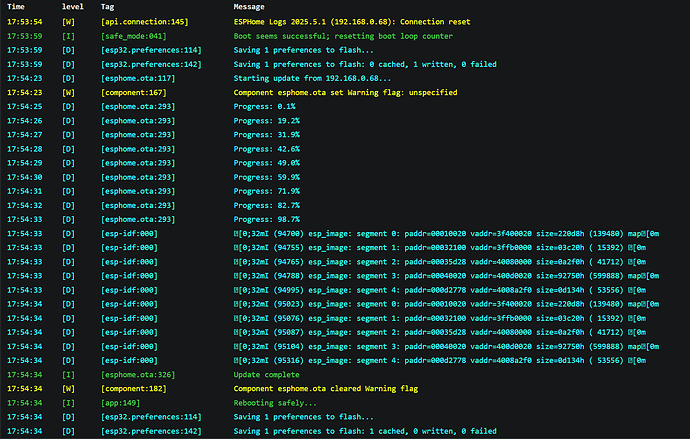Select the [api.connection:145] tag
This screenshot has width=690, height=439.
145,22
